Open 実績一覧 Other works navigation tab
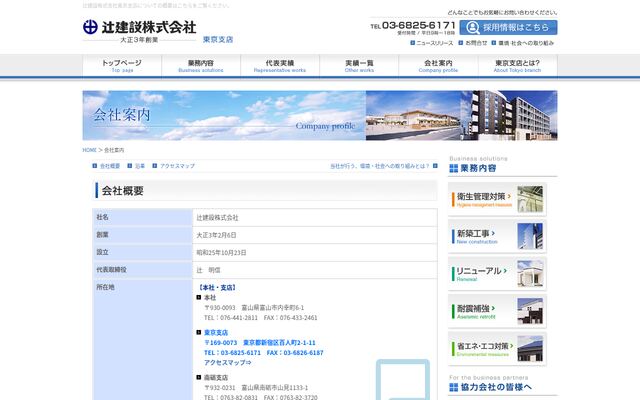The height and width of the screenshot is (400, 640). (359, 66)
